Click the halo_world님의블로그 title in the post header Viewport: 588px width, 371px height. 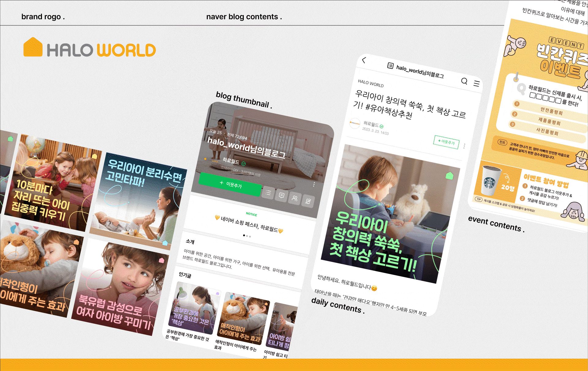click(x=420, y=71)
